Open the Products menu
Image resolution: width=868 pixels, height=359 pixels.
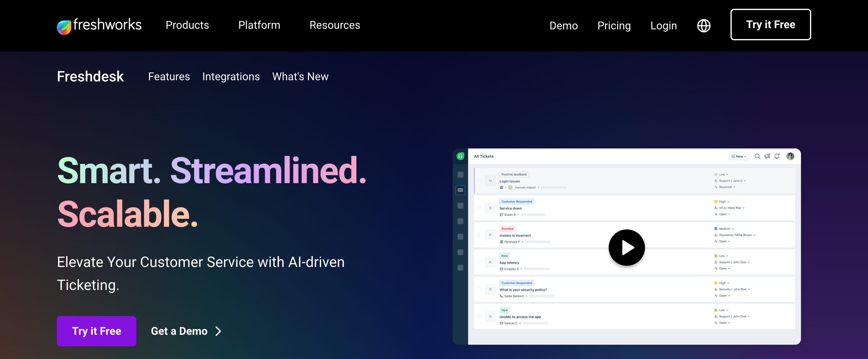(x=187, y=25)
